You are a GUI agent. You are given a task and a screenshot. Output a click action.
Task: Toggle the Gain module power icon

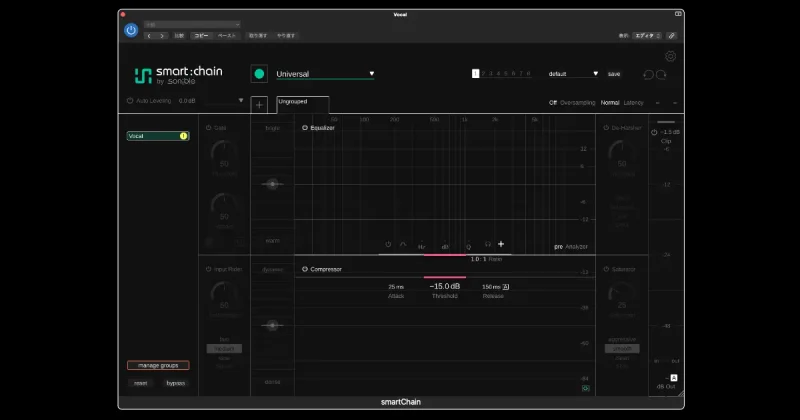208,128
